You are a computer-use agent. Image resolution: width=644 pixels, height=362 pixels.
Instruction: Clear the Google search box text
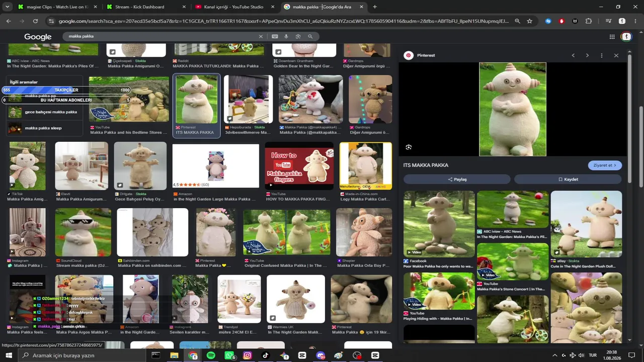click(261, 37)
